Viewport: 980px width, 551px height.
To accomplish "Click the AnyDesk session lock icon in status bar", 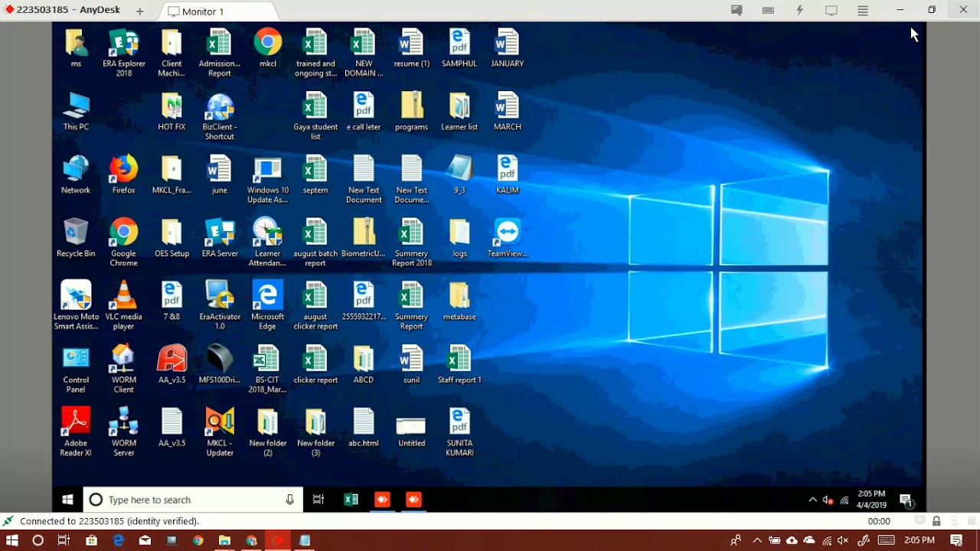I will pos(936,521).
